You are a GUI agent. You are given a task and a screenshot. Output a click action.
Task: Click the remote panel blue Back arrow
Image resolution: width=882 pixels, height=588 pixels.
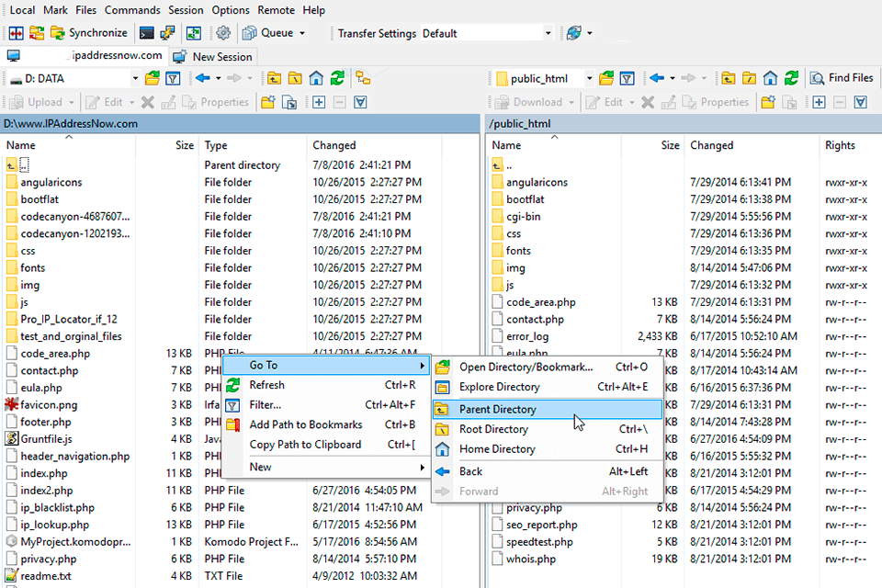point(657,78)
